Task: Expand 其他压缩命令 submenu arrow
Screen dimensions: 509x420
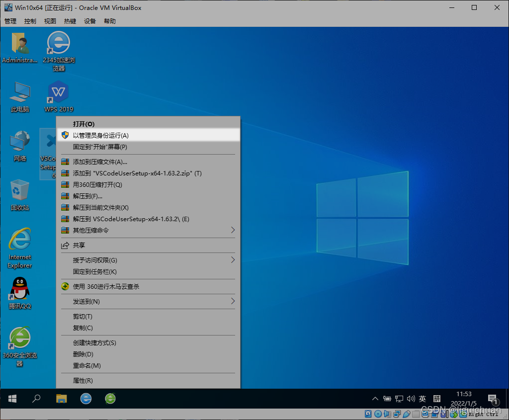Action: point(233,230)
